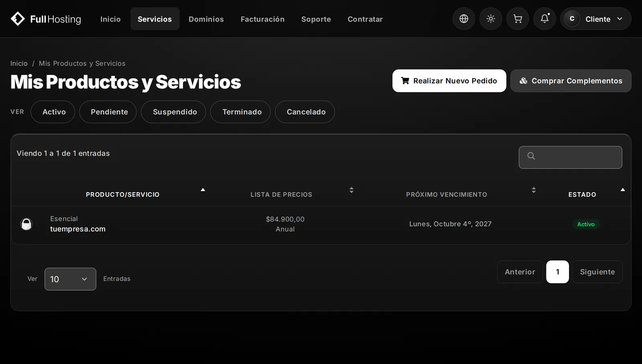Click the Próximo Vencimiento sort arrows
This screenshot has height=364, width=642.
click(x=534, y=190)
